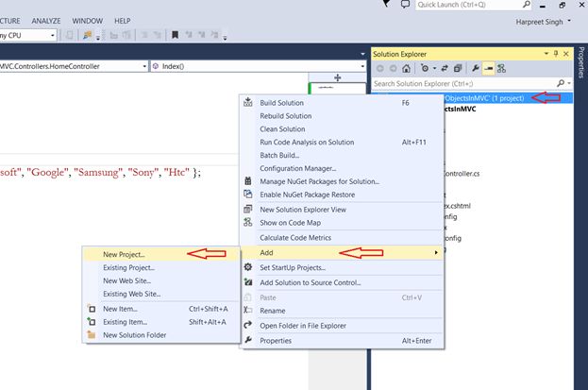The width and height of the screenshot is (588, 390).
Task: Choose Properties from the context menu
Action: (342, 341)
